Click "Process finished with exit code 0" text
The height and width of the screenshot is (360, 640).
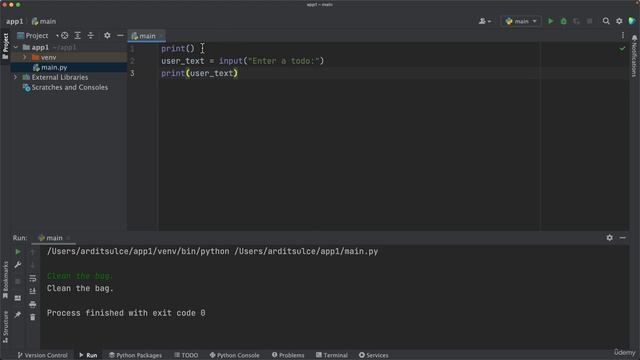coord(126,313)
